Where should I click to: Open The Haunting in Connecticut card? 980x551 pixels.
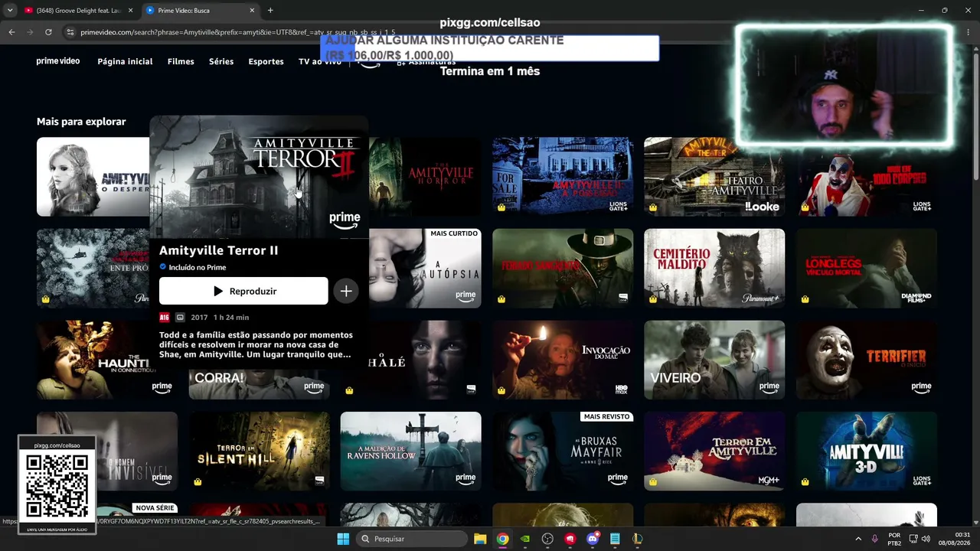pyautogui.click(x=107, y=360)
